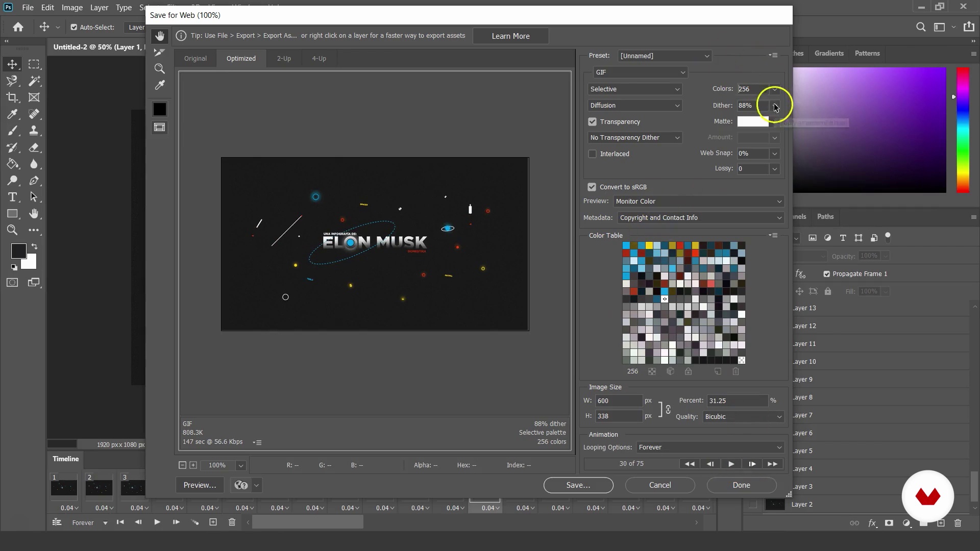The height and width of the screenshot is (551, 980).
Task: Switch to the 2-Up tab
Action: click(284, 59)
